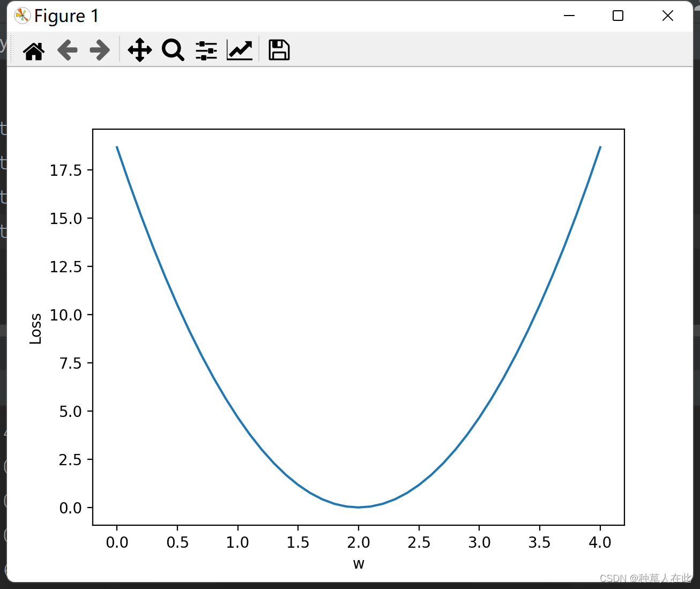The width and height of the screenshot is (700, 589).
Task: Activate the pan/move axes tool
Action: pos(139,50)
